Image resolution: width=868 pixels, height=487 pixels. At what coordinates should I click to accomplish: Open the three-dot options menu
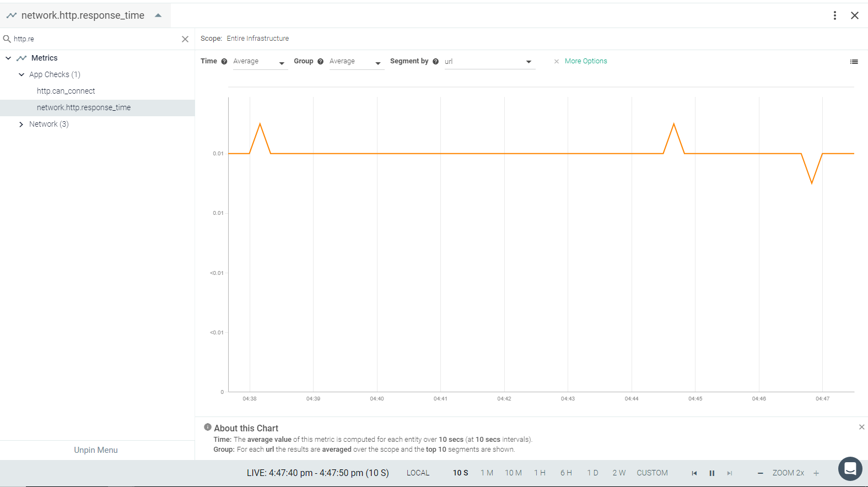click(835, 15)
